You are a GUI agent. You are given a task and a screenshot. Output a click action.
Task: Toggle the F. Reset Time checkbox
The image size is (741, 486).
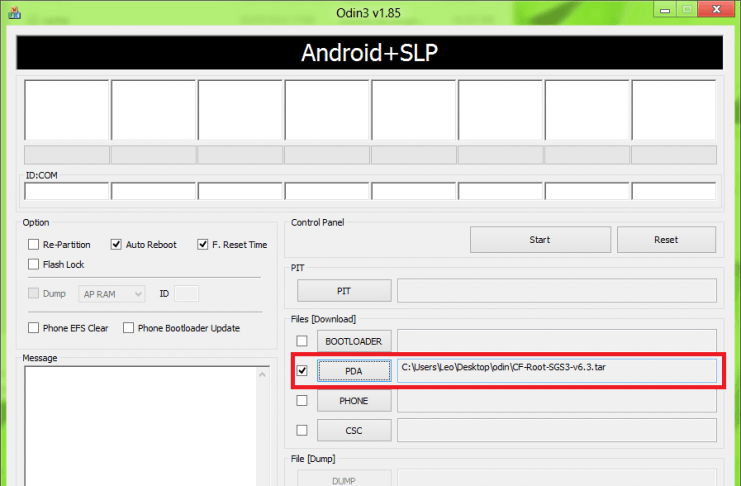click(x=203, y=244)
